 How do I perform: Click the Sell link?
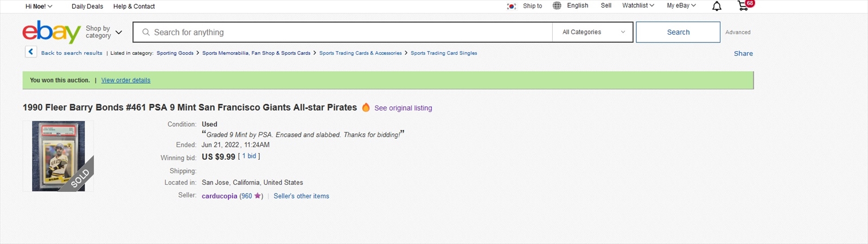coord(606,5)
